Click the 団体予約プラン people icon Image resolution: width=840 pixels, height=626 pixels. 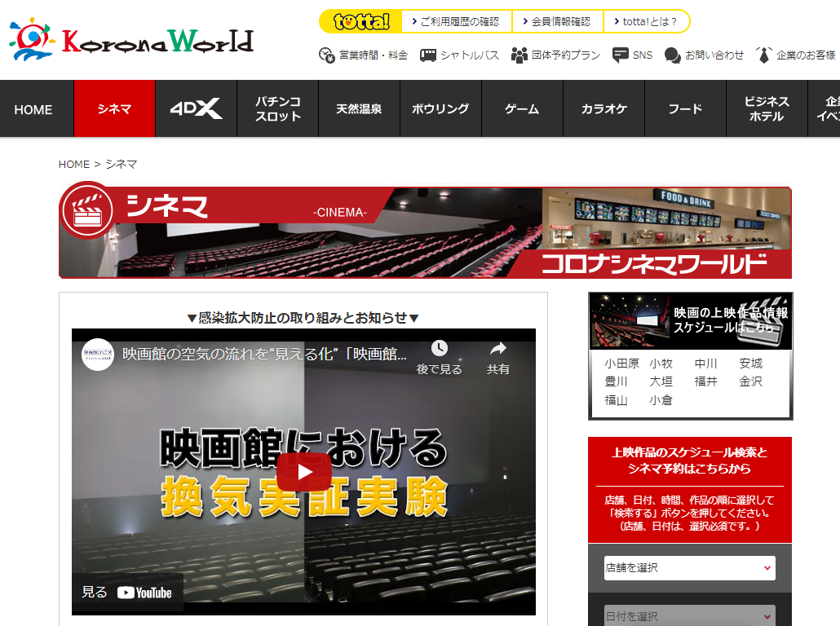[519, 55]
